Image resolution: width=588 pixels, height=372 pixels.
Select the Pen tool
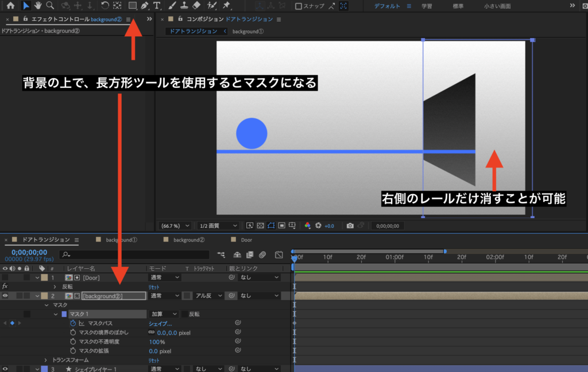click(x=144, y=6)
